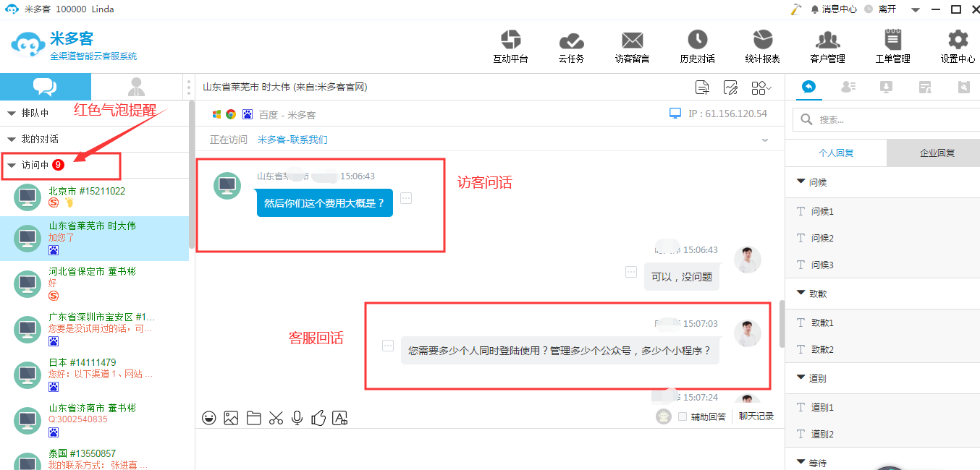Open 设置中心 settings center
This screenshot has width=980, height=470.
tap(958, 47)
